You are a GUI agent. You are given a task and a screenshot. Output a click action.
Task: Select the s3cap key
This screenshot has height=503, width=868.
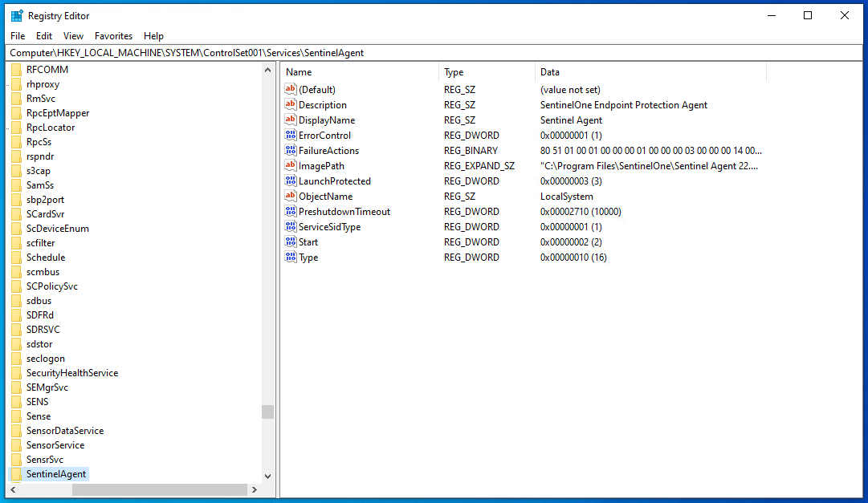[x=39, y=171]
